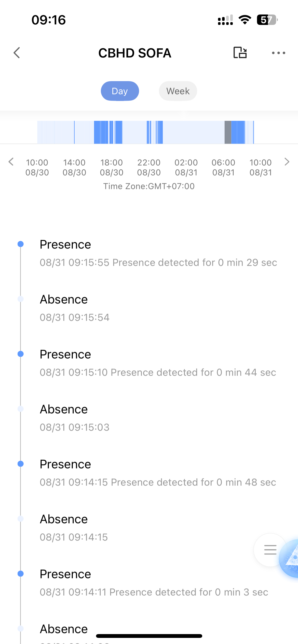This screenshot has width=298, height=644.
Task: Tap the battery indicator showing 57
Action: 267,20
